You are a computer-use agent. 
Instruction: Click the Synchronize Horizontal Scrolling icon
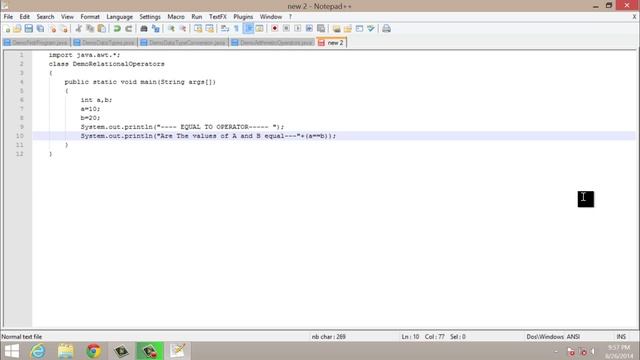(x=209, y=29)
